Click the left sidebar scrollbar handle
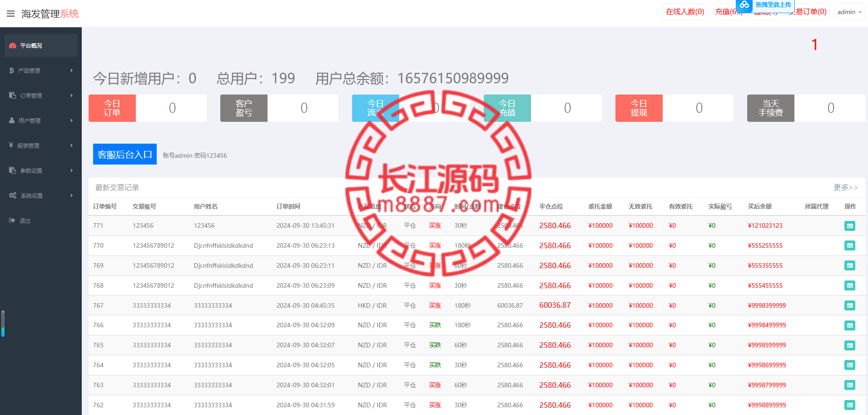The width and height of the screenshot is (868, 415). (3, 323)
